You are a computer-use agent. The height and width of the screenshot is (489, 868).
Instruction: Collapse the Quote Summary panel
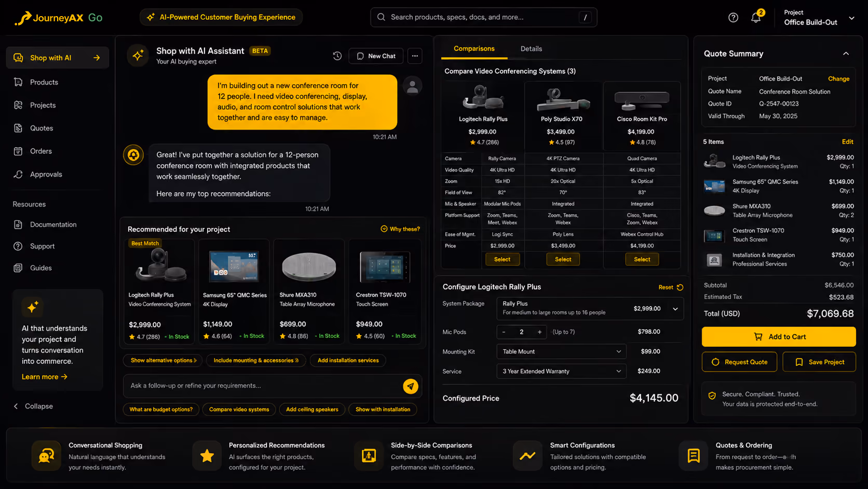(x=846, y=54)
